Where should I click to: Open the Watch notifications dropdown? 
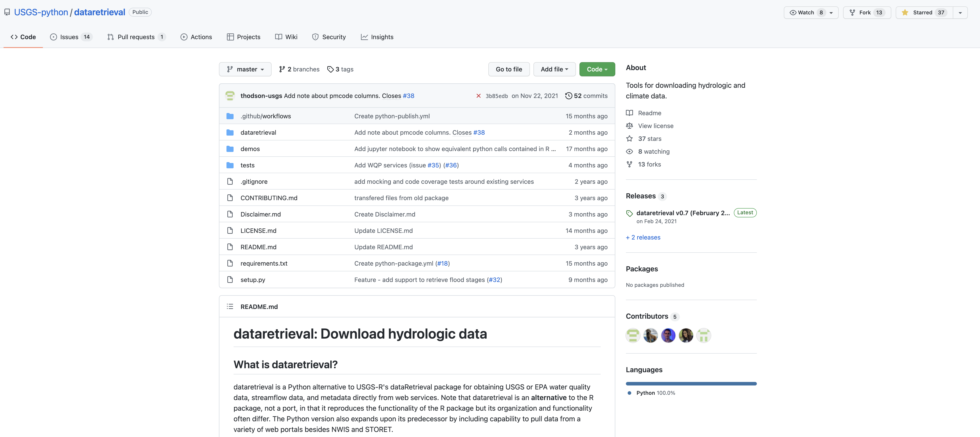811,13
